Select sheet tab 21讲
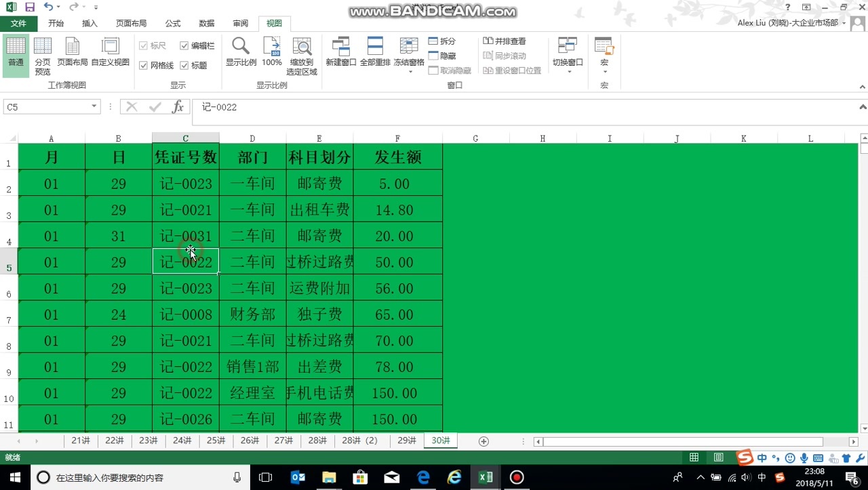 [x=81, y=441]
